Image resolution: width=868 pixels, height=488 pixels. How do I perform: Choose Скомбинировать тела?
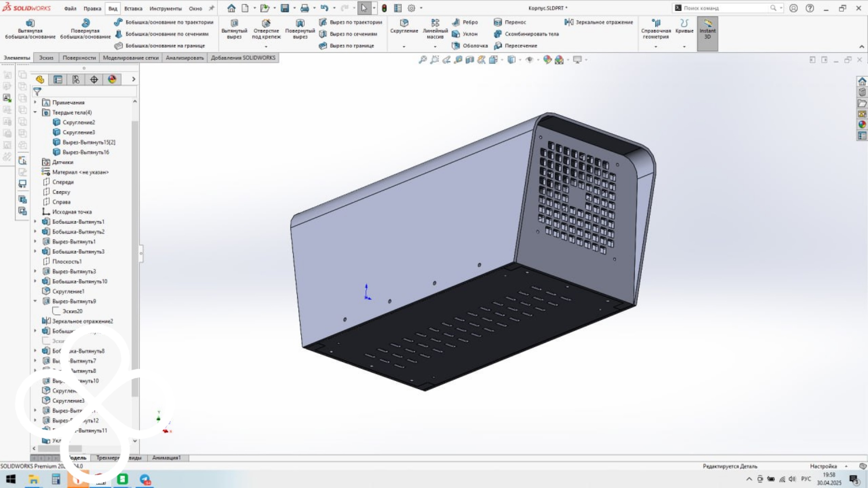[526, 34]
